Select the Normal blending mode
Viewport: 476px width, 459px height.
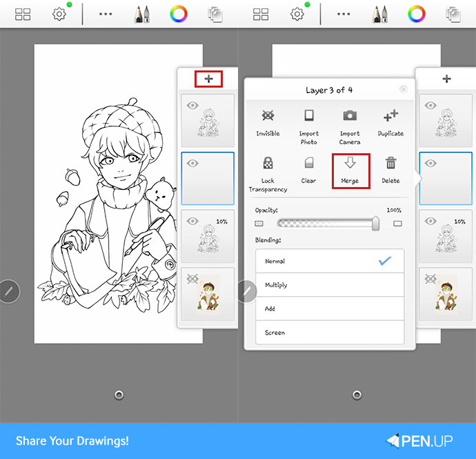click(330, 261)
